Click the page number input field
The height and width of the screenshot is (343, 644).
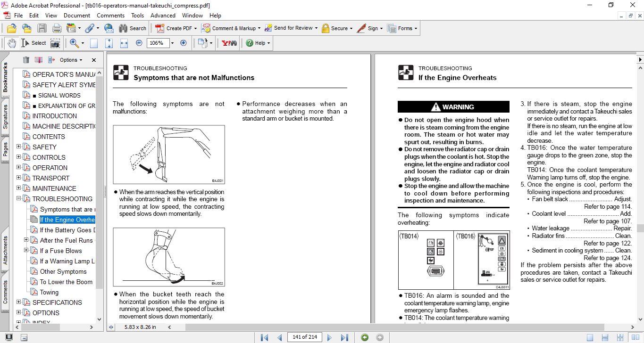[x=305, y=337]
